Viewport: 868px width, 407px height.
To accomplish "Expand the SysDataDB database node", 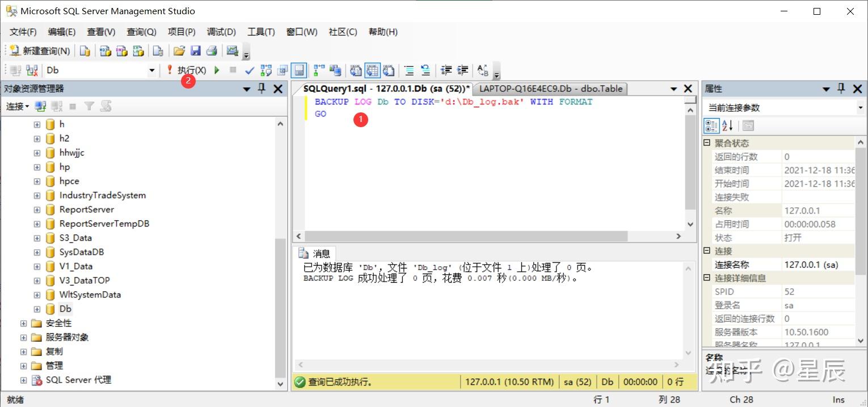I will pos(35,251).
